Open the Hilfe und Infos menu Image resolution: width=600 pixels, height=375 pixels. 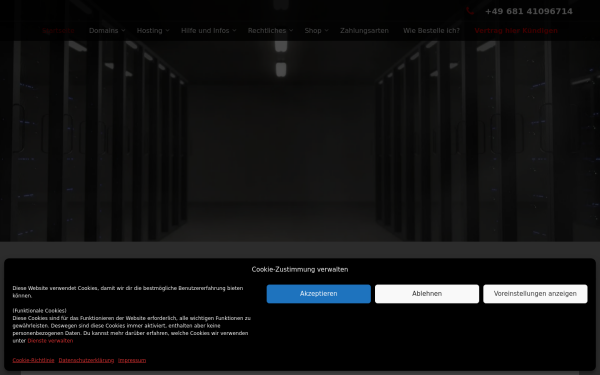pyautogui.click(x=205, y=31)
